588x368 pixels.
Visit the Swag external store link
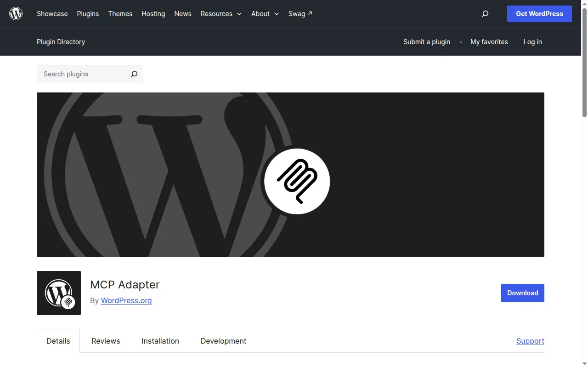(x=300, y=14)
